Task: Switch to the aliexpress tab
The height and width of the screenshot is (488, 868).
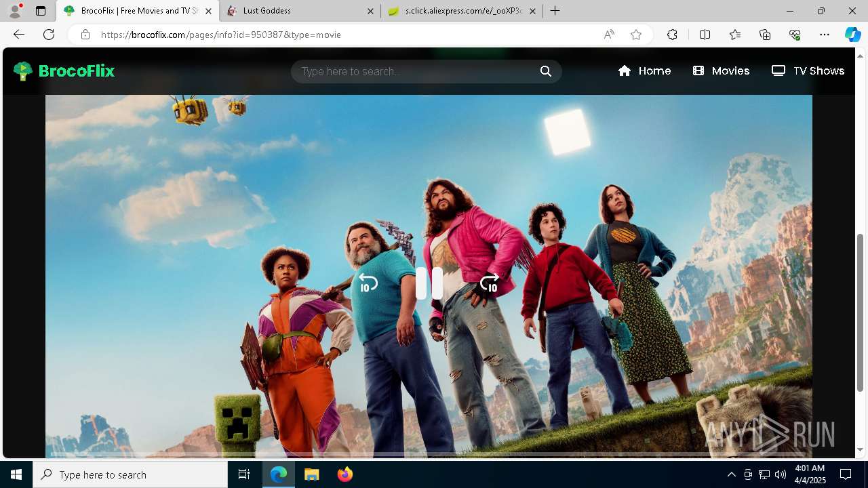Action: [461, 11]
